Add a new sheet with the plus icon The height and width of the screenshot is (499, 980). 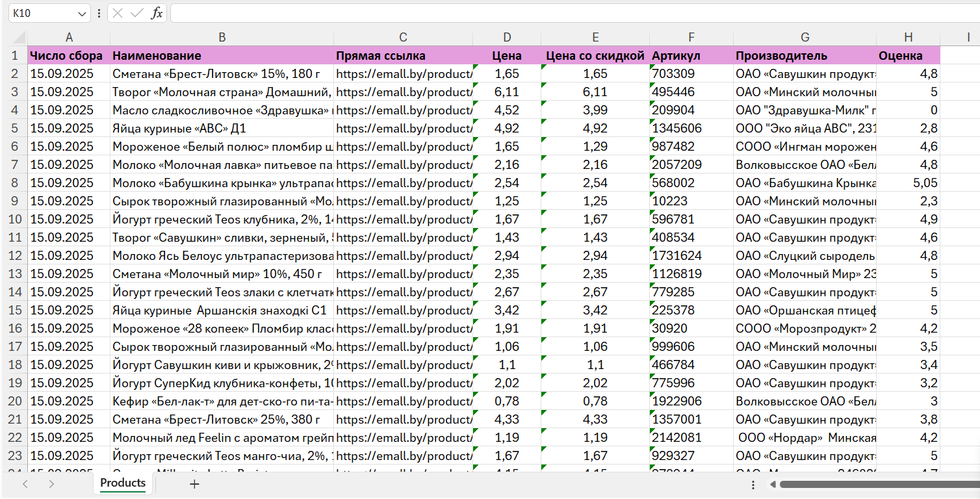[x=194, y=483]
